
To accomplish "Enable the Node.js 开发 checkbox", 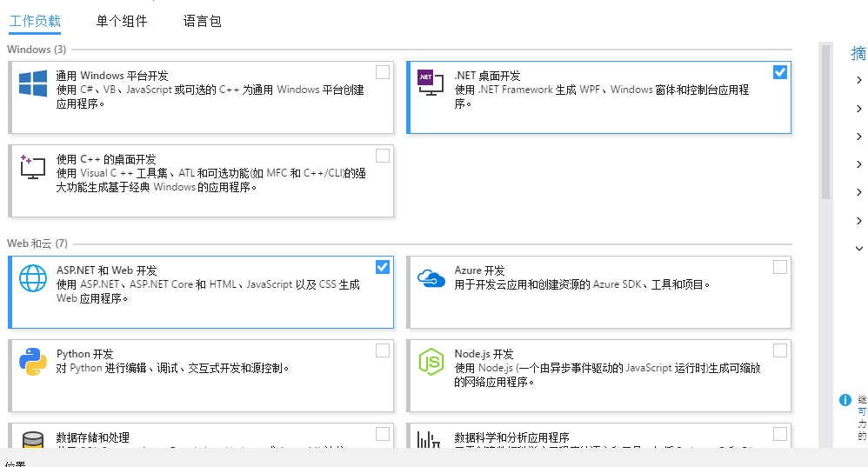I will [780, 350].
